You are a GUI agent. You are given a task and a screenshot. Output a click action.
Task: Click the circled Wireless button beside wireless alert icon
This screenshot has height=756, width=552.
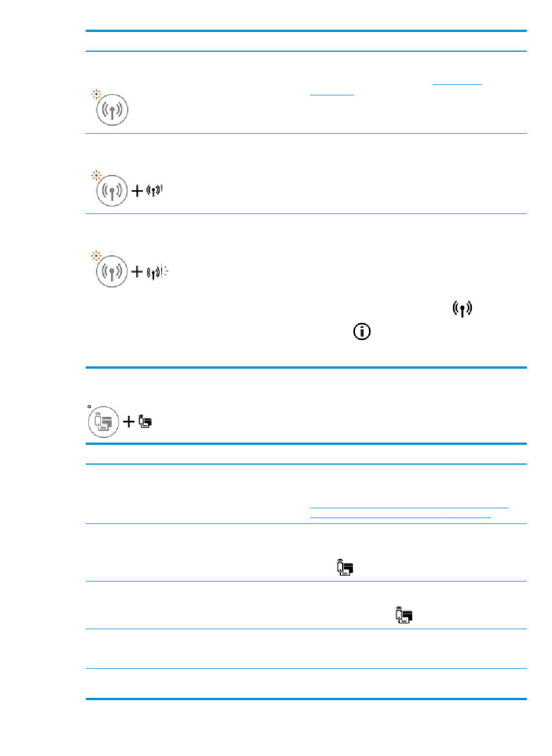click(112, 190)
